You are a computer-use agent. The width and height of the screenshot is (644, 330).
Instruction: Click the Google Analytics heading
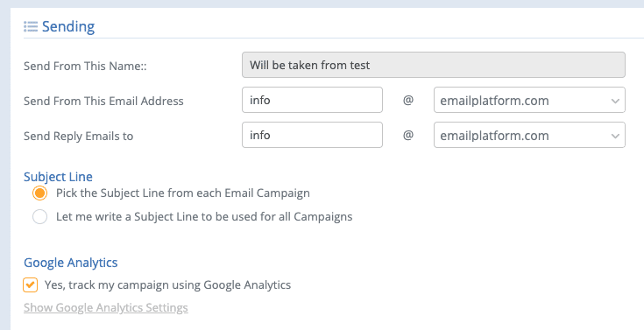(x=71, y=263)
